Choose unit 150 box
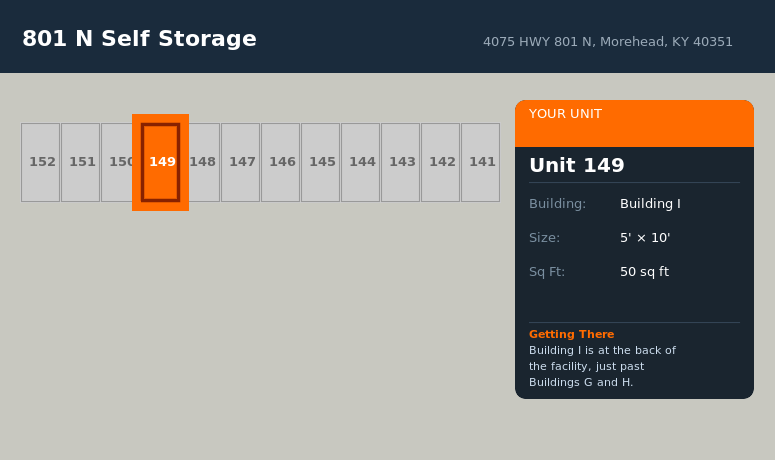The width and height of the screenshot is (775, 460). pos(117,162)
